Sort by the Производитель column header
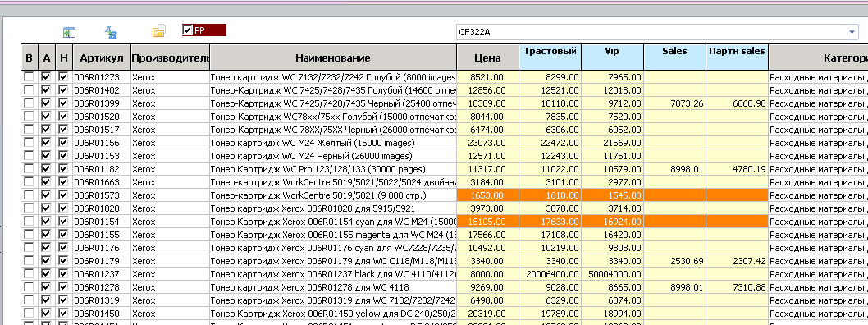This screenshot has width=868, height=325. coord(170,57)
